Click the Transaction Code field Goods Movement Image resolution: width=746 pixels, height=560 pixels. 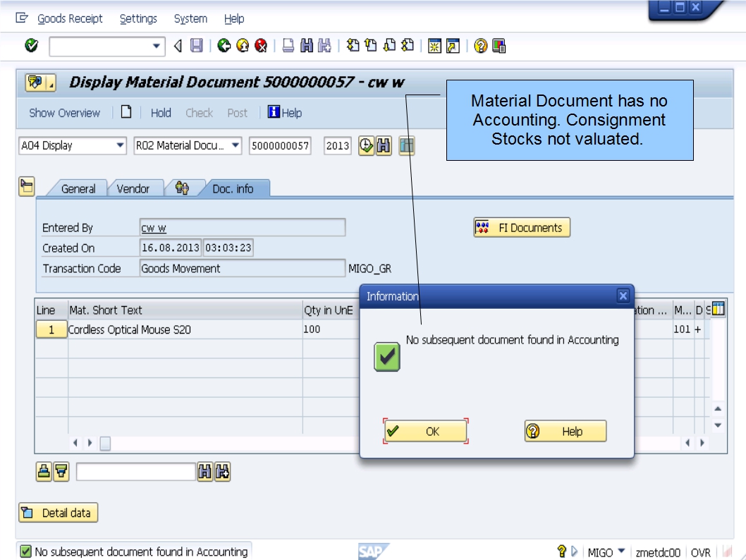tap(243, 268)
